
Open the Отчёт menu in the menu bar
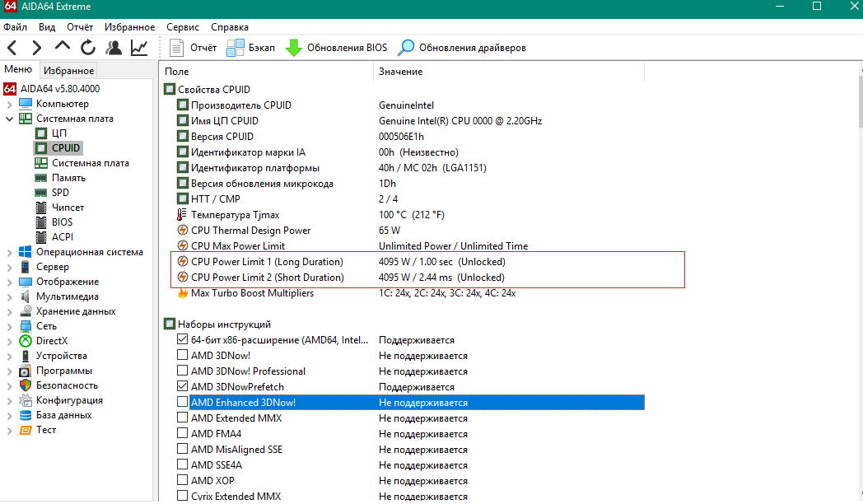(x=80, y=27)
